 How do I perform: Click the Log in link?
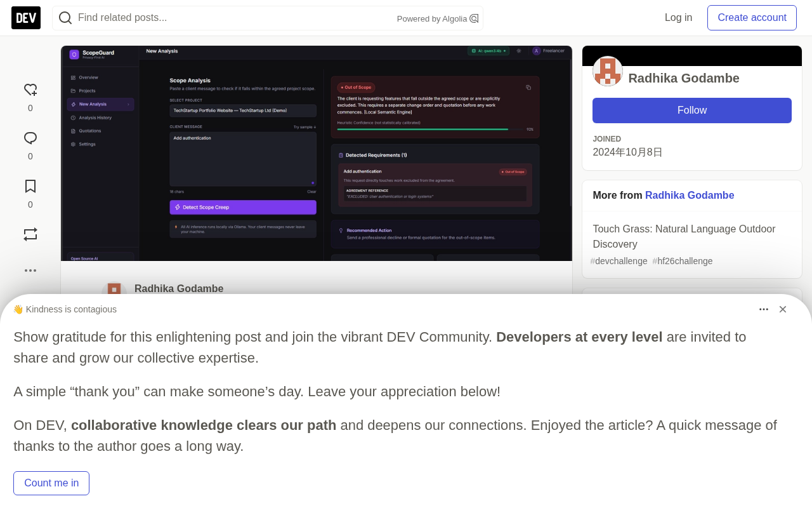point(679,18)
